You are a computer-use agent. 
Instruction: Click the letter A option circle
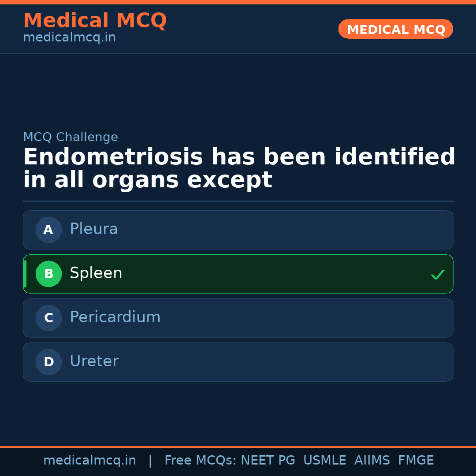pyautogui.click(x=48, y=230)
